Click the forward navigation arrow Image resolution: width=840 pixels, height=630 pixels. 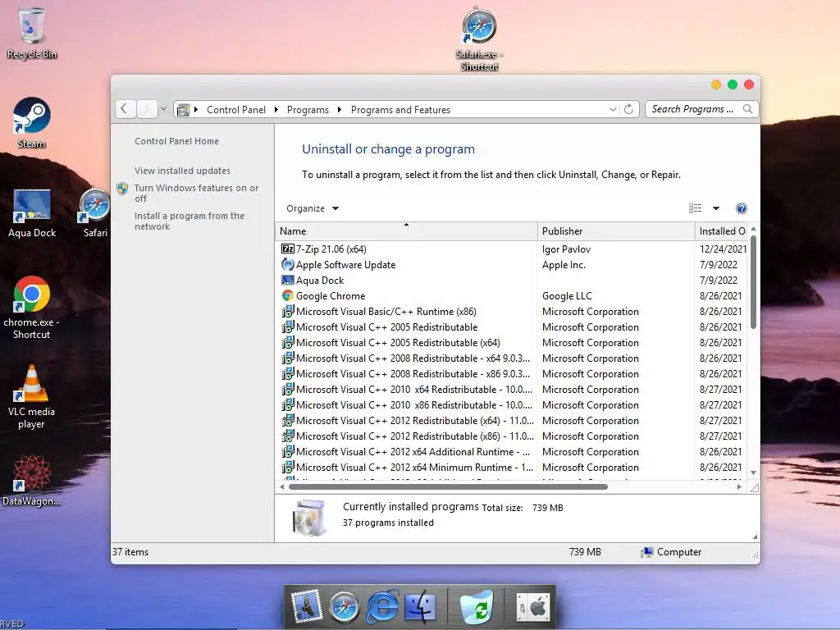click(146, 109)
